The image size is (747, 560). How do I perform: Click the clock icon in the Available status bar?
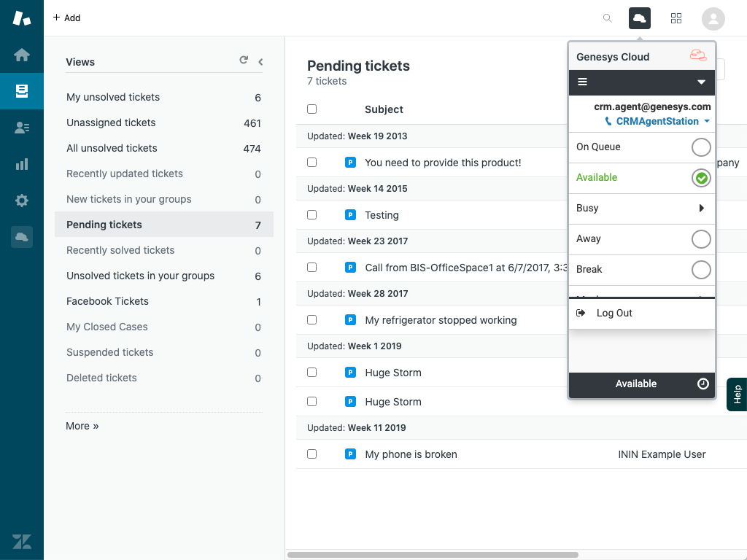(x=703, y=384)
